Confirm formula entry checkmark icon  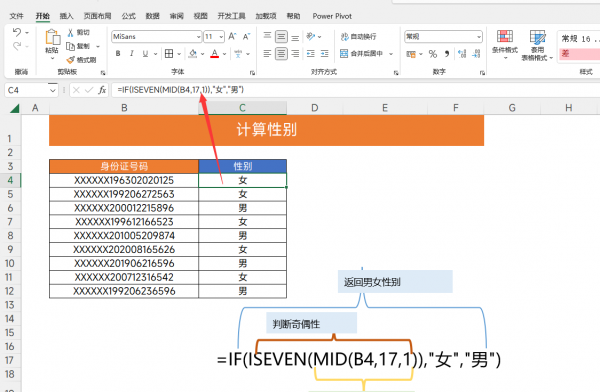click(x=89, y=90)
